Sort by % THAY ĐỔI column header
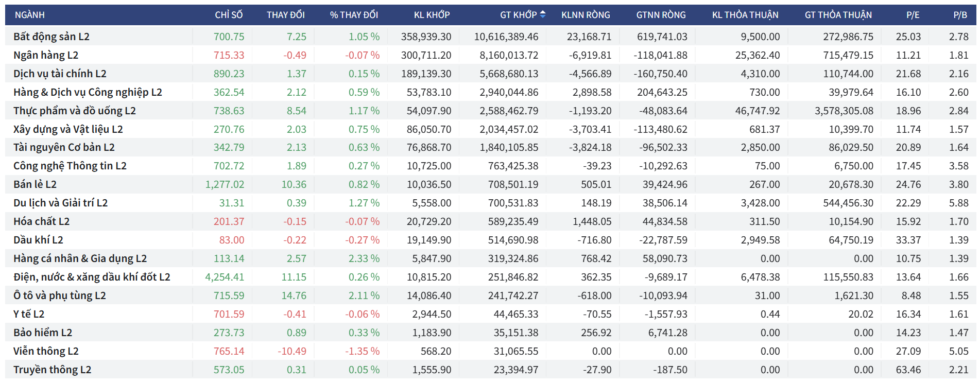980x383 pixels. [x=354, y=15]
